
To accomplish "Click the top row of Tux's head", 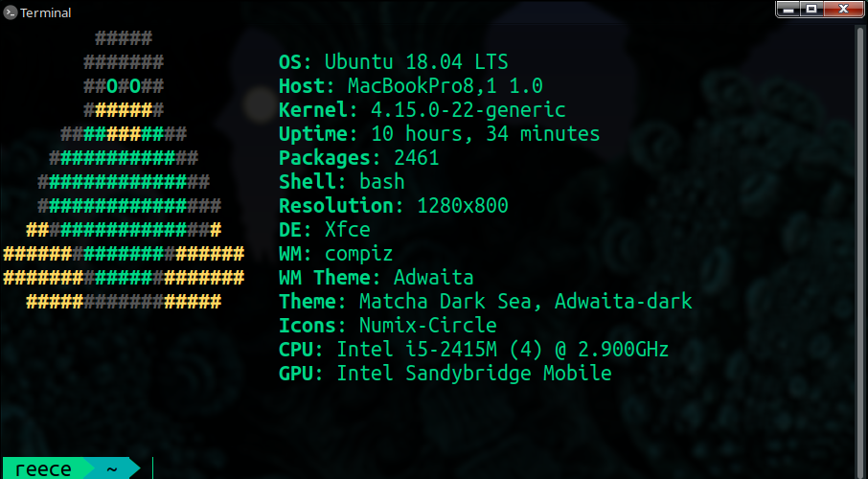I will pyautogui.click(x=124, y=38).
